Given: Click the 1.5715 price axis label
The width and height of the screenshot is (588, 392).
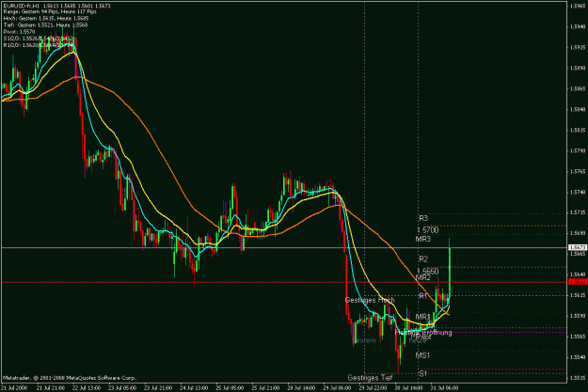Looking at the screenshot, I should [578, 212].
